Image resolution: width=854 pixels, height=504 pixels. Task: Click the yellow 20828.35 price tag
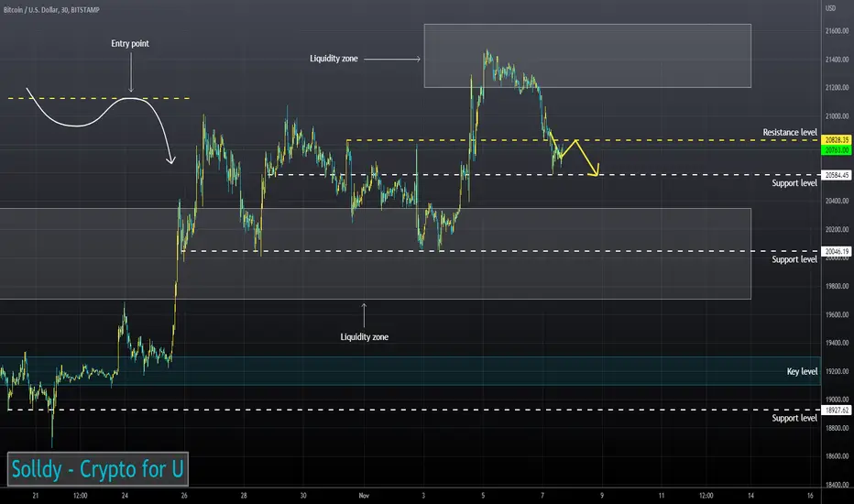836,140
